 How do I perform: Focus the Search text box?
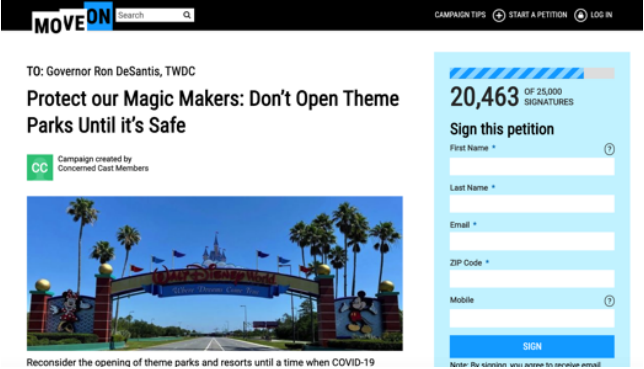tap(149, 15)
